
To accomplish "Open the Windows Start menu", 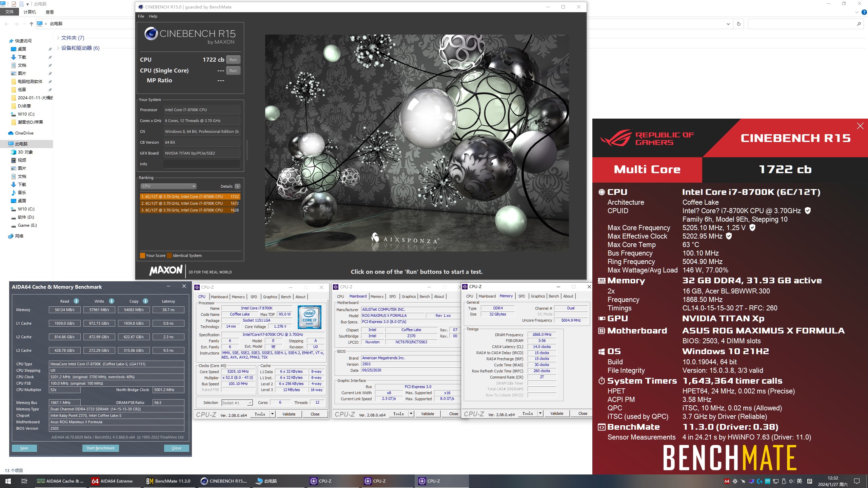I will pos(8,481).
